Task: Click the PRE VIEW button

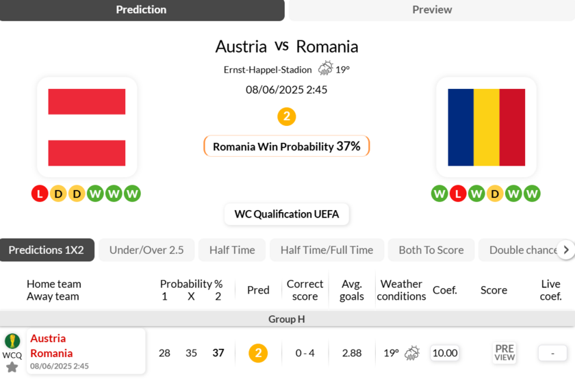Action: coord(504,352)
